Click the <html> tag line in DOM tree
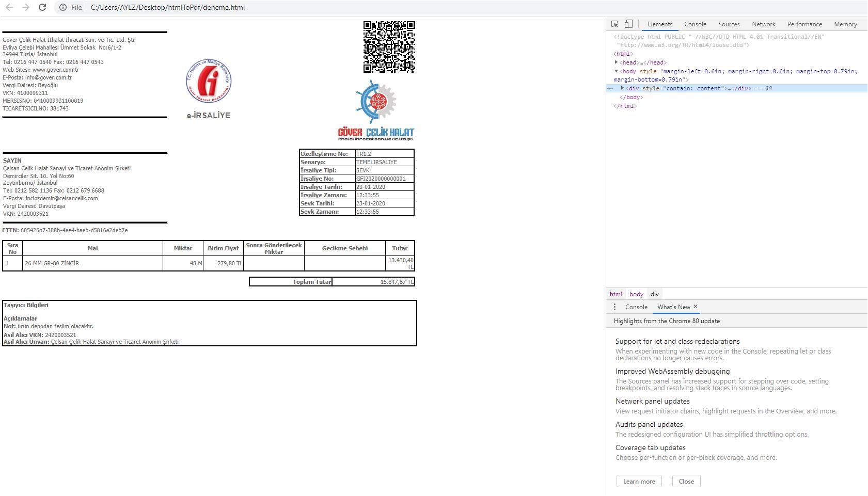The image size is (868, 496). click(x=623, y=54)
